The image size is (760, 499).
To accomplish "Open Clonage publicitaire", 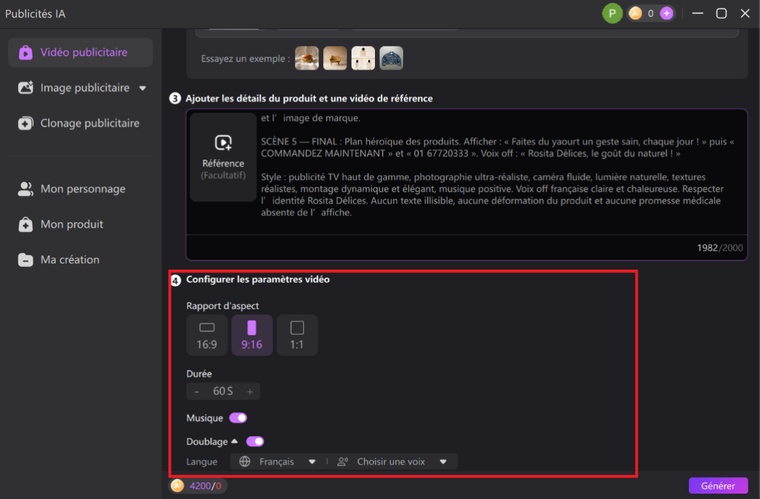I will click(x=80, y=123).
